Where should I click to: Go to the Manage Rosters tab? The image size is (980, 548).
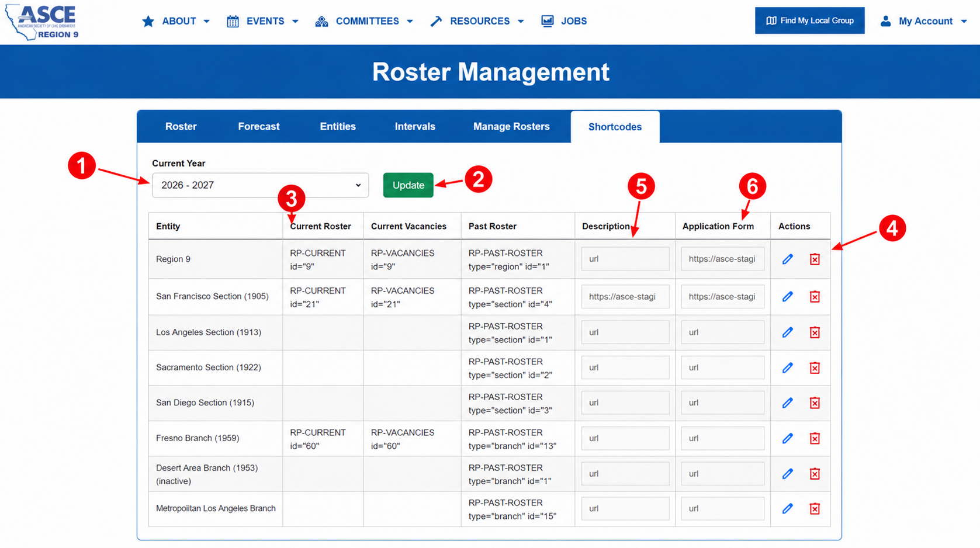(x=511, y=127)
